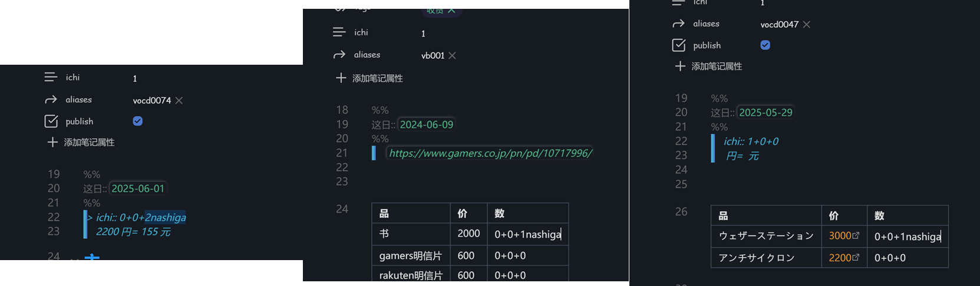The width and height of the screenshot is (980, 286).
Task: Click the ichi property list icon above vocd0074
Action: point(51,77)
